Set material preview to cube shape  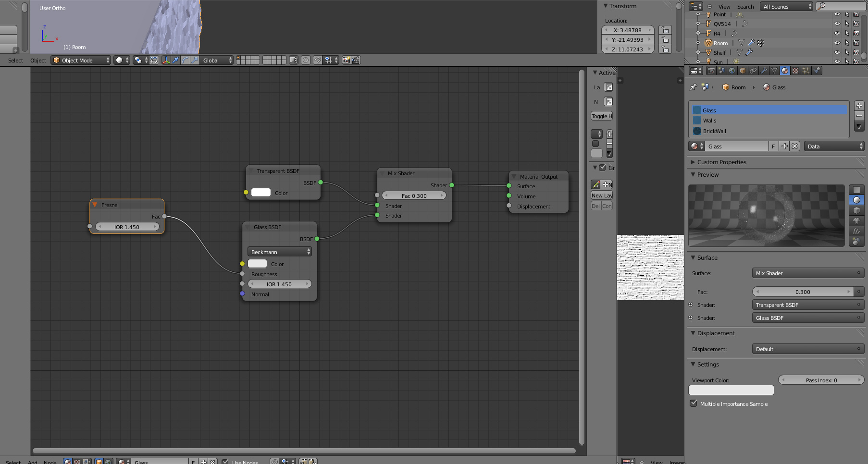[x=856, y=210]
